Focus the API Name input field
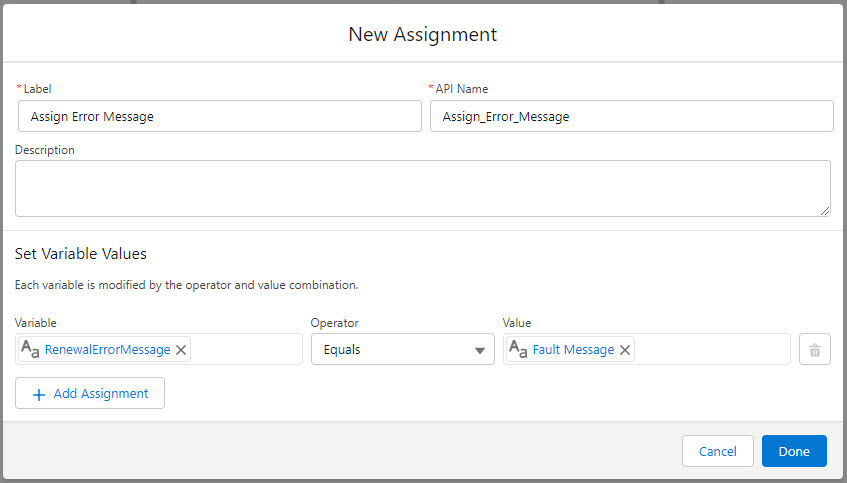The height and width of the screenshot is (483, 847). tap(631, 116)
